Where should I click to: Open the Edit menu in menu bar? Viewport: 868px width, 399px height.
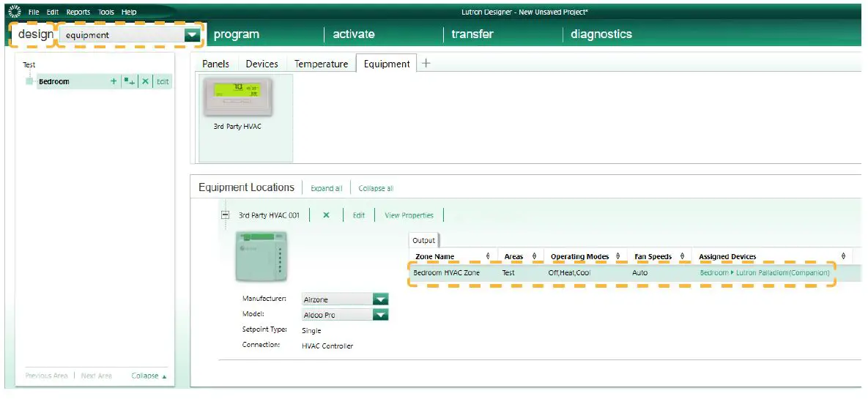[53, 12]
